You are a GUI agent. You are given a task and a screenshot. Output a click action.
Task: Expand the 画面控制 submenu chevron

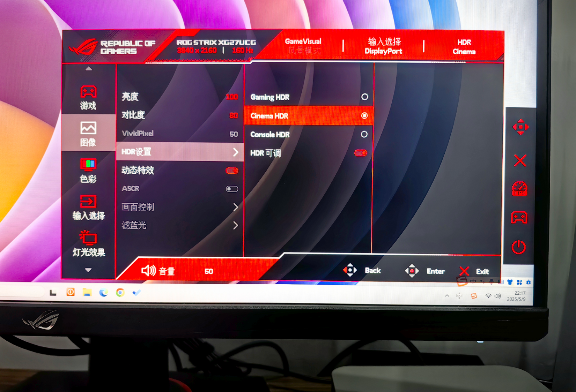[236, 207]
